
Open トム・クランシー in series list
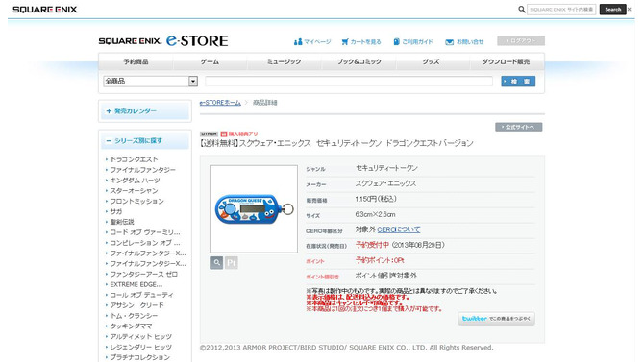point(134,316)
